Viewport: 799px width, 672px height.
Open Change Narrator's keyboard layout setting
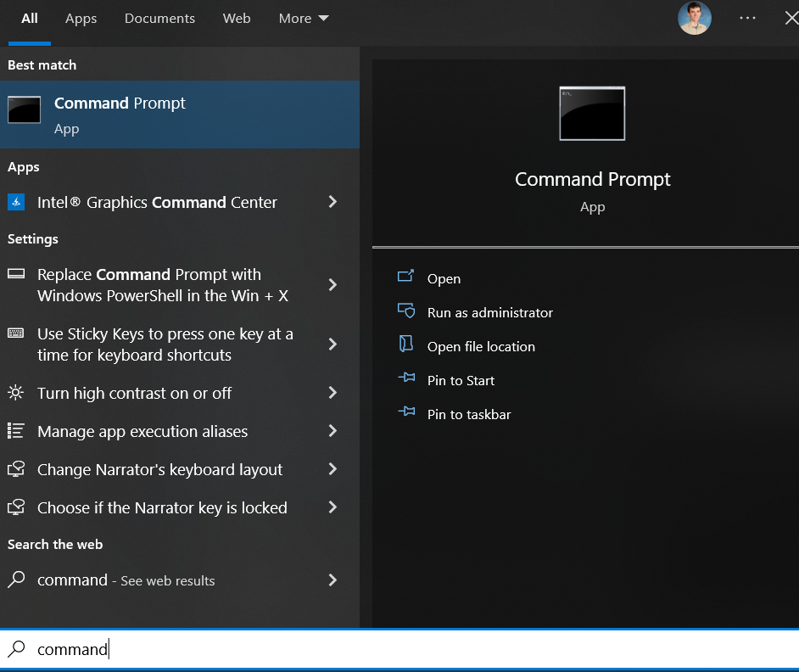click(x=160, y=469)
